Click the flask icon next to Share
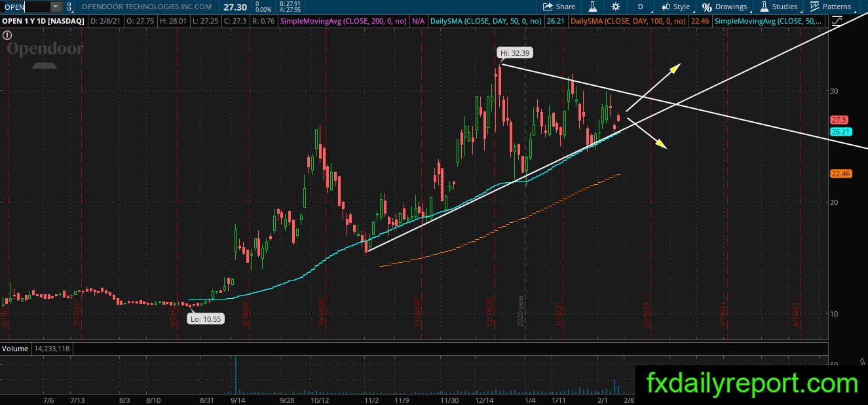The image size is (868, 405). point(593,7)
